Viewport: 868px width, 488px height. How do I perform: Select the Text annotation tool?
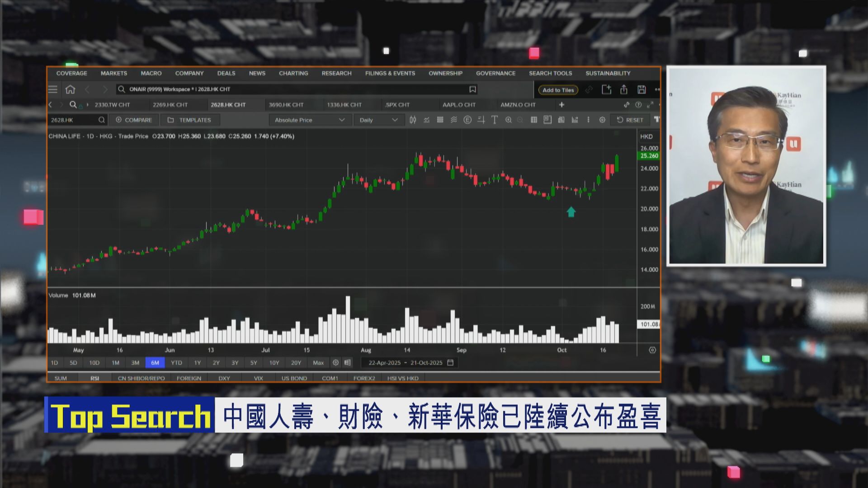(495, 120)
